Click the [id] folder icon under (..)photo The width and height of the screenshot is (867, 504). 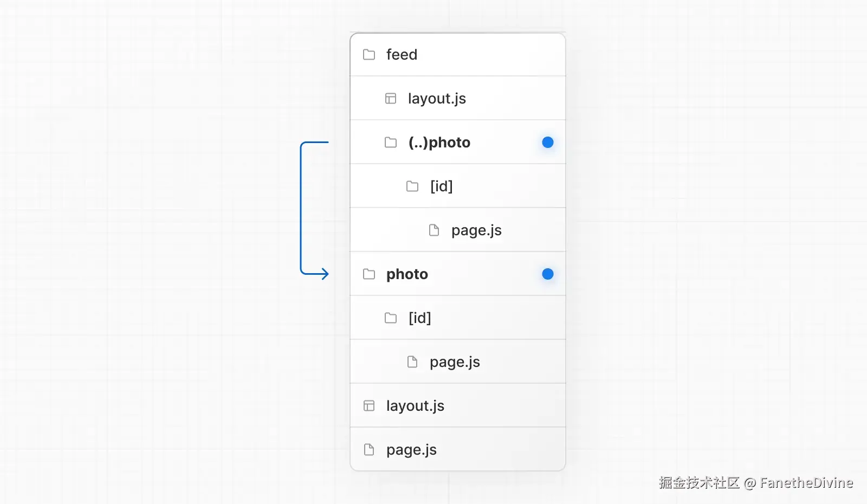tap(412, 186)
